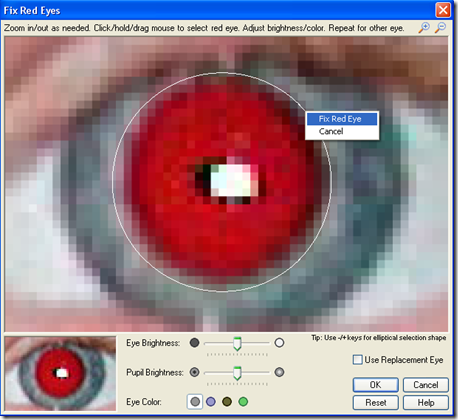This screenshot has height=420, width=458.
Task: Choose Fix Red Eye from the context menu
Action: [342, 119]
